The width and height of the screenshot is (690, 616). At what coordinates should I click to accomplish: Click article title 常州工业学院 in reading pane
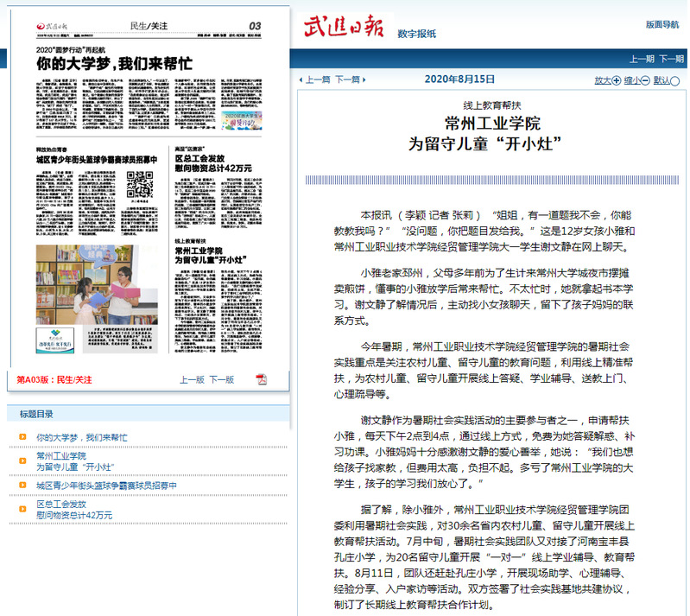tap(492, 124)
